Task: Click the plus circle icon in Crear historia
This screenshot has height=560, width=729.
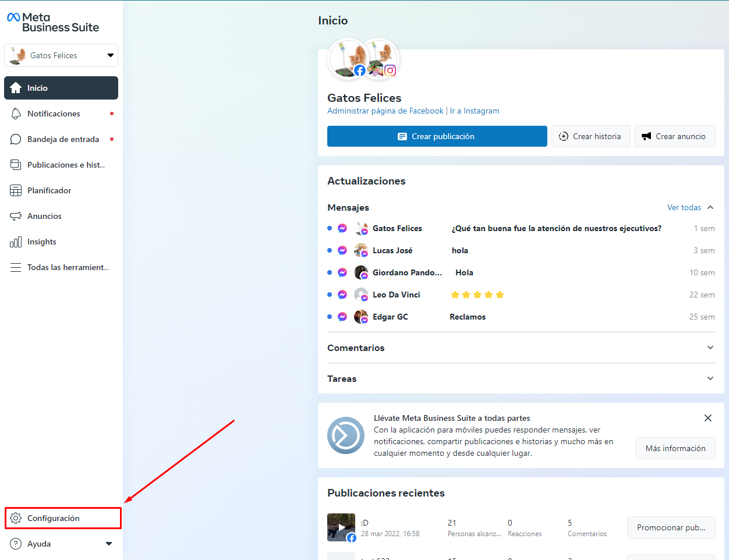Action: click(563, 136)
